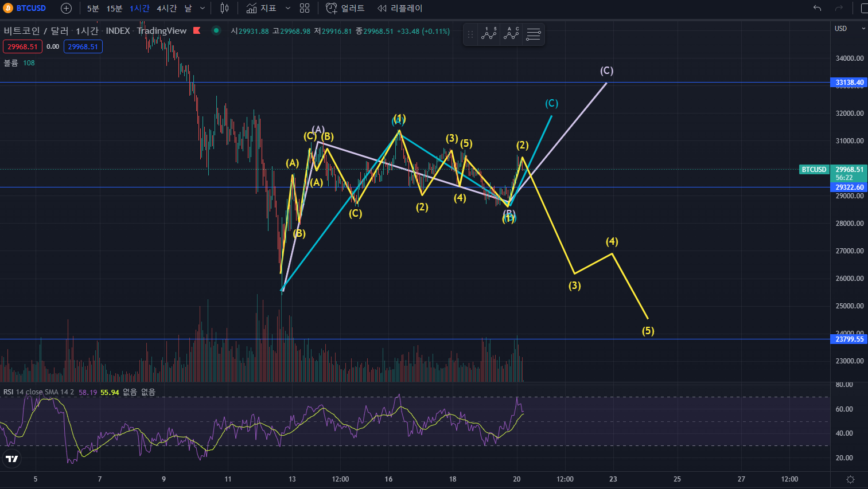Select the 1시간 timeframe

[139, 8]
